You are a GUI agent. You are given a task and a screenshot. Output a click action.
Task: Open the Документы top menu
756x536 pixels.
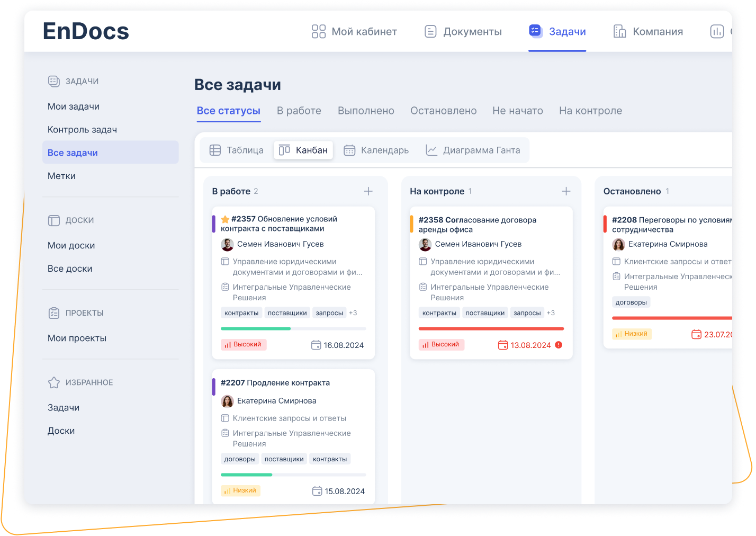pos(463,32)
